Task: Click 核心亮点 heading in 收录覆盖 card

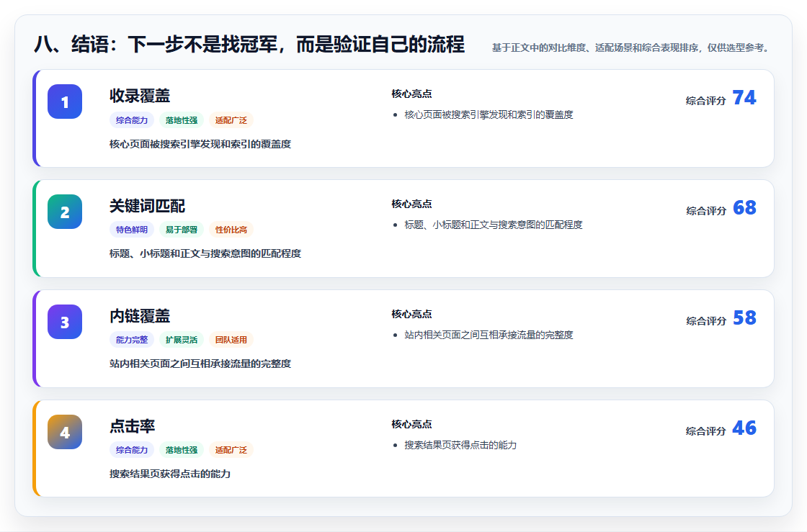Action: click(411, 94)
